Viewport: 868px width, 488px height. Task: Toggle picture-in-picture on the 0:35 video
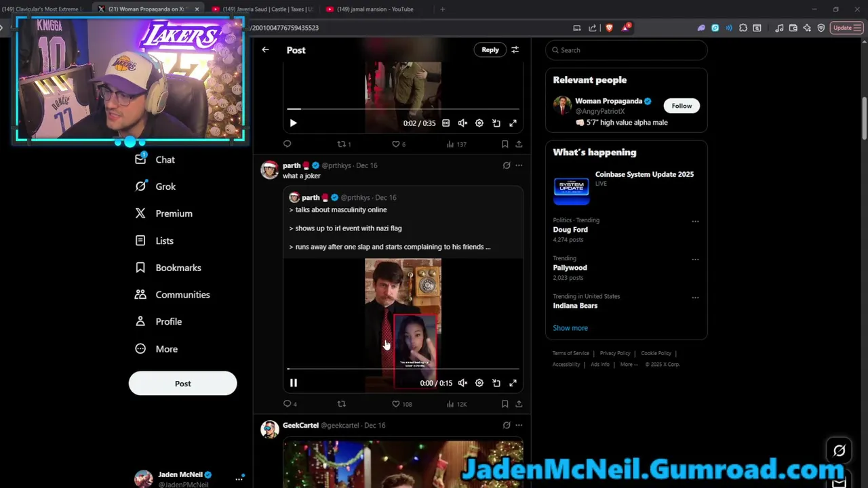point(496,123)
